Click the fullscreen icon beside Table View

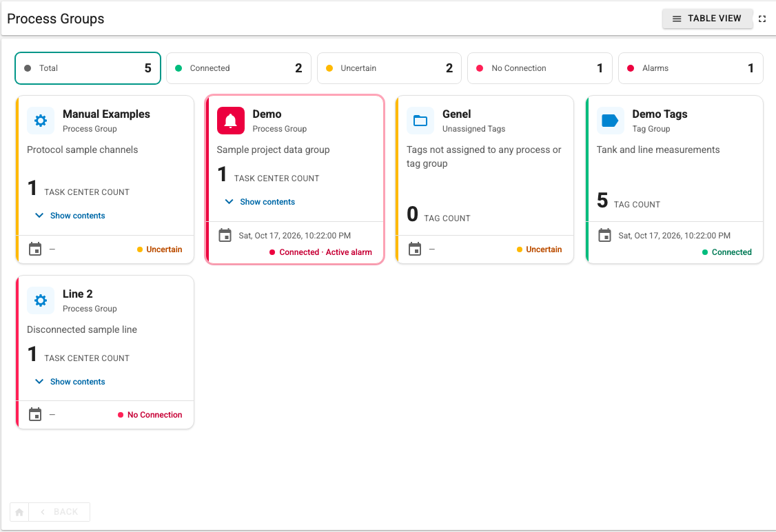762,19
